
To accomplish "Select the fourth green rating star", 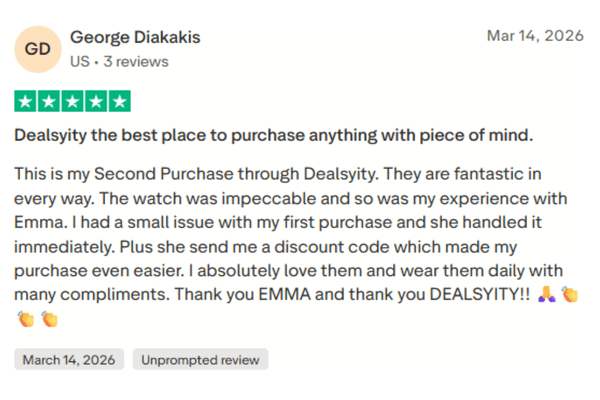I will click(x=96, y=101).
